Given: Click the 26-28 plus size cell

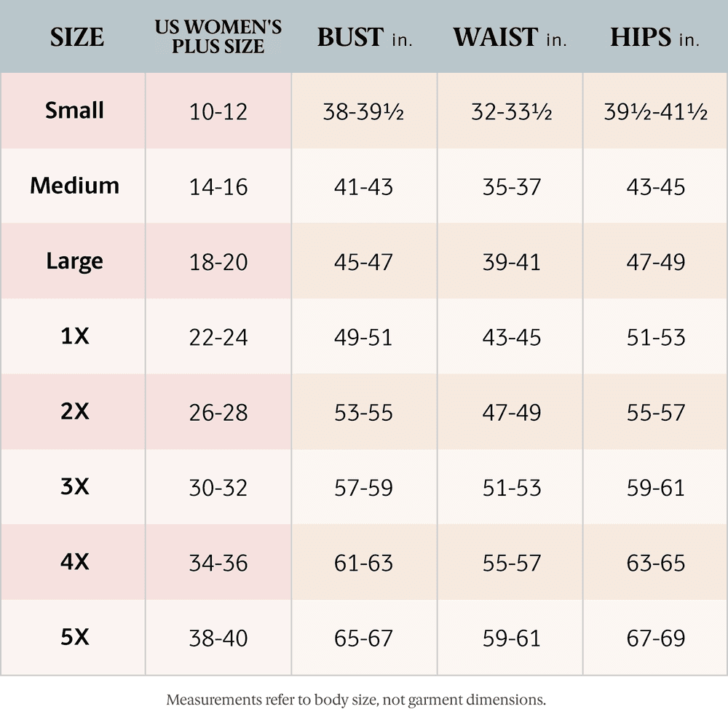Looking at the screenshot, I should 218,412.
